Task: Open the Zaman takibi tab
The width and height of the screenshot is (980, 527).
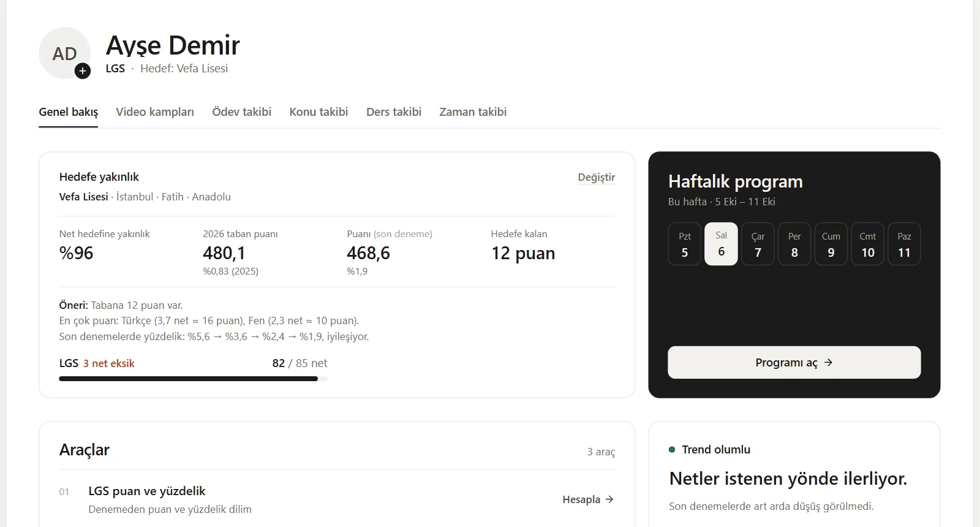Action: (x=473, y=112)
